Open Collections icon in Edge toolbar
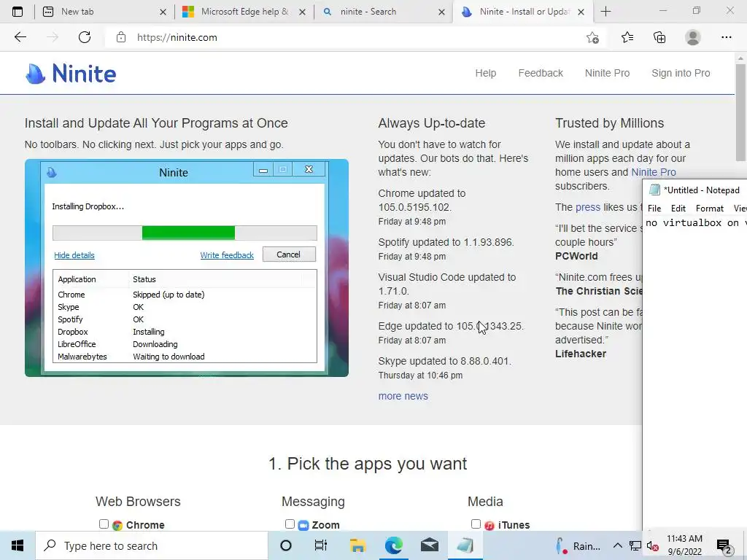Viewport: 747px width, 560px height. [x=659, y=37]
